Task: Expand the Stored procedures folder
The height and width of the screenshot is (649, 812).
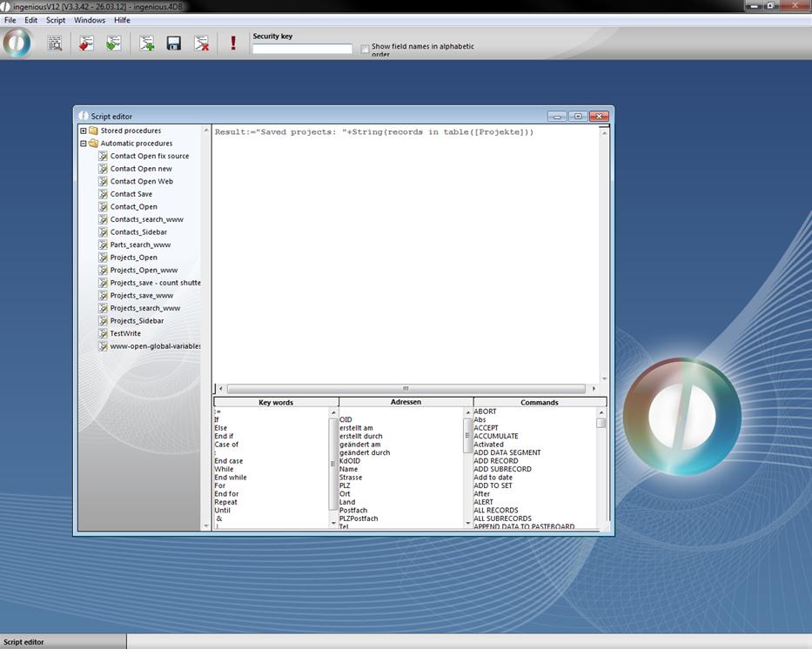Action: coord(84,130)
